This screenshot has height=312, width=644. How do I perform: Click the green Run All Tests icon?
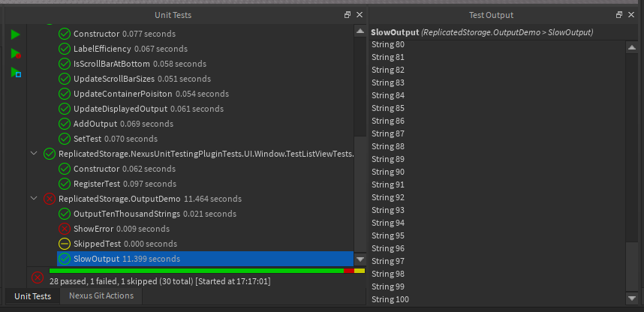[x=16, y=34]
